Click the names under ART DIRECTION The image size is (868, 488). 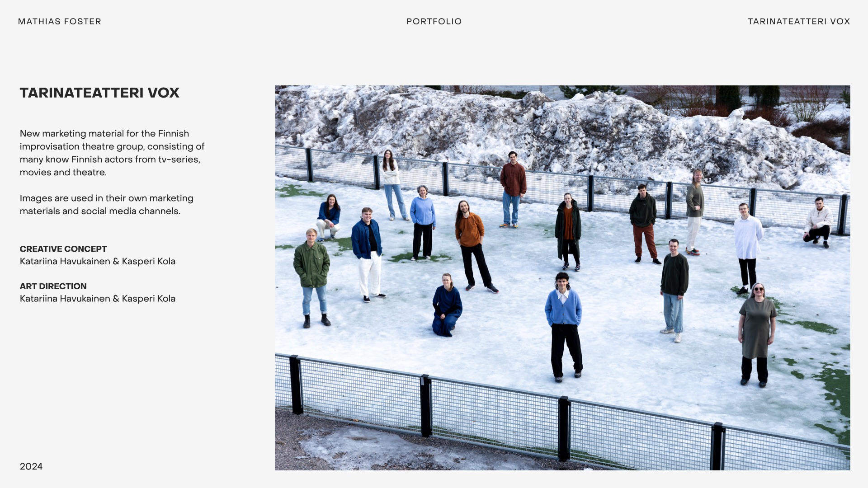[x=98, y=299]
